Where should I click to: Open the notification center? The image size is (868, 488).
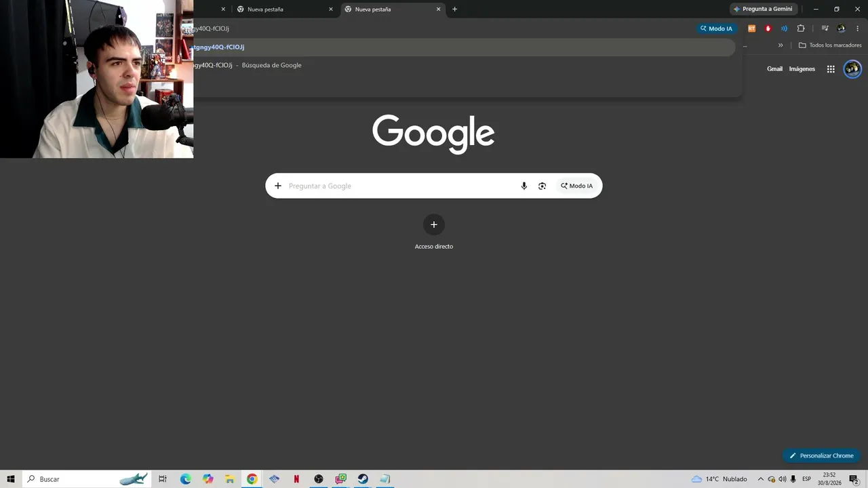tap(854, 479)
